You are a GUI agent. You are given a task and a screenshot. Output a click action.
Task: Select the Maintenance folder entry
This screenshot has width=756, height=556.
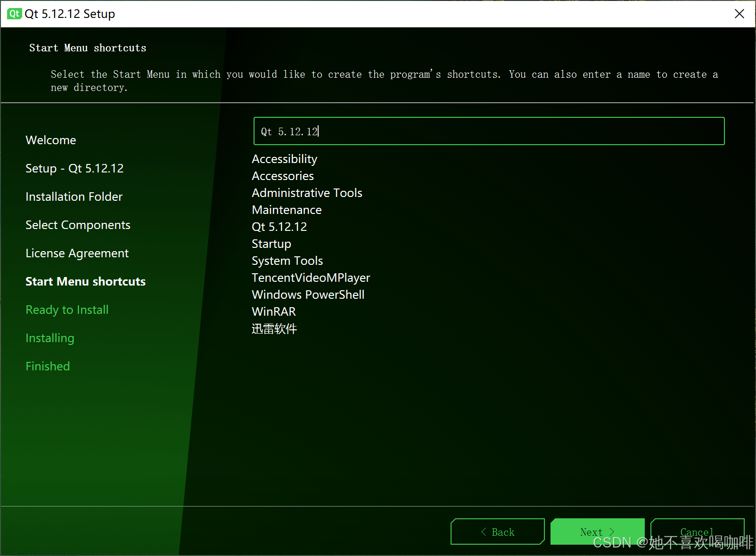click(287, 210)
